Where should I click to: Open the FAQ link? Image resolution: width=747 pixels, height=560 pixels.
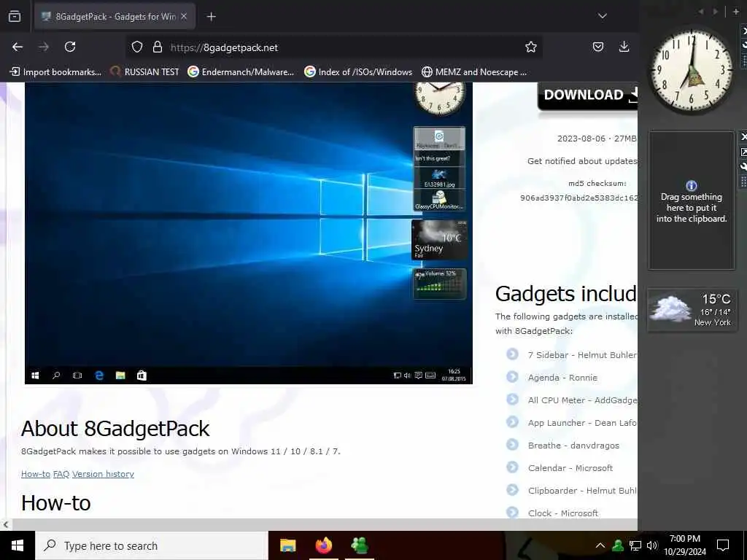[x=61, y=474]
